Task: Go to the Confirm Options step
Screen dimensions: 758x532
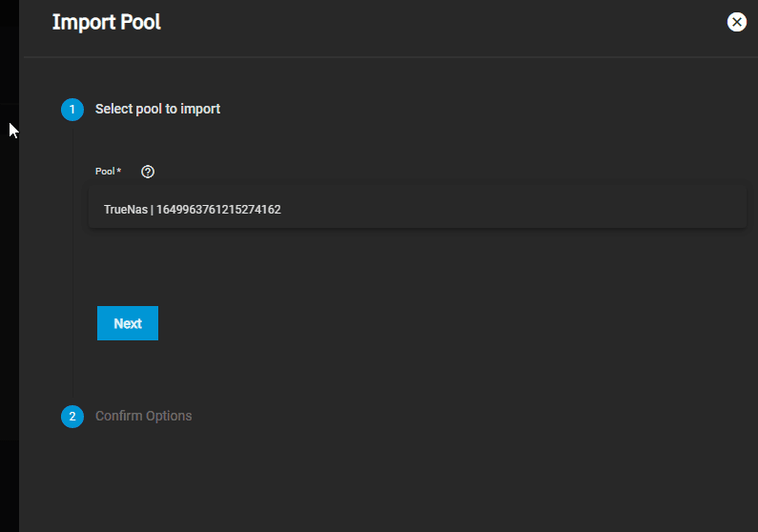Action: [x=143, y=416]
